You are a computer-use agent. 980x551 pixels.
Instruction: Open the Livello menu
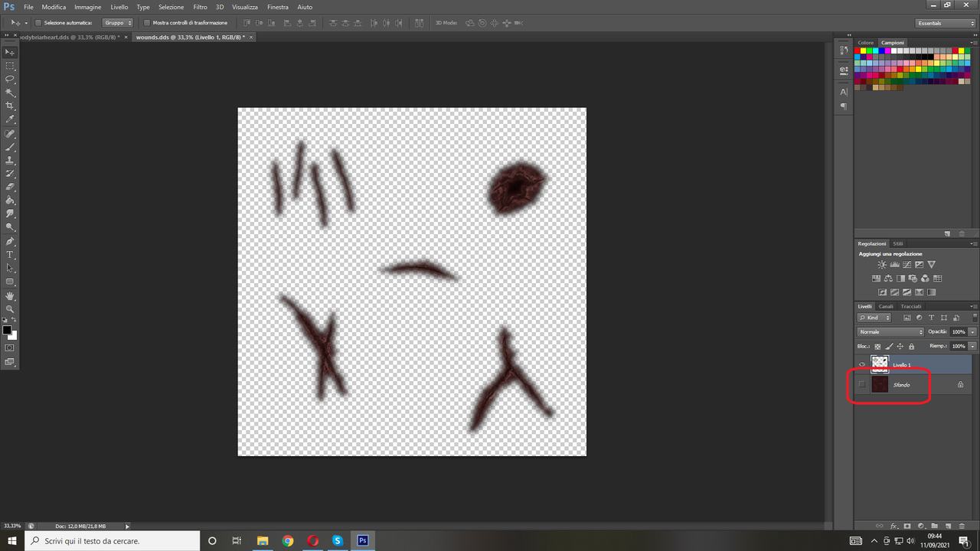[119, 6]
